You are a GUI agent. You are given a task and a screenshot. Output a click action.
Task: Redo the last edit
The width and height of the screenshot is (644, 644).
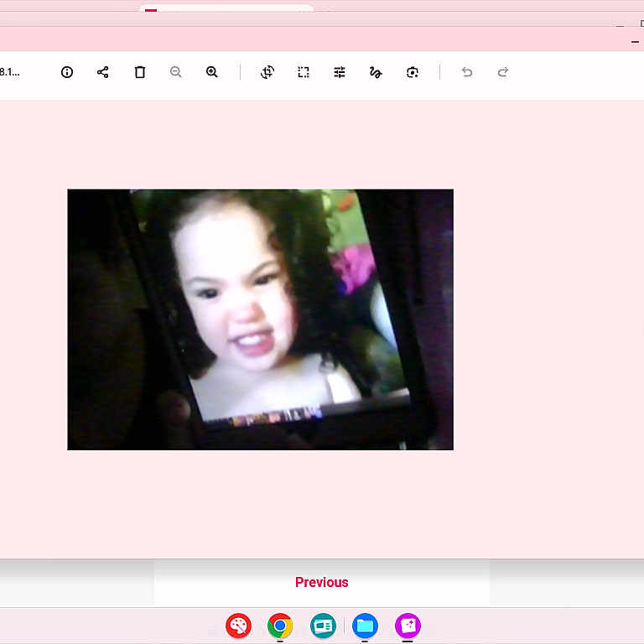[x=503, y=72]
